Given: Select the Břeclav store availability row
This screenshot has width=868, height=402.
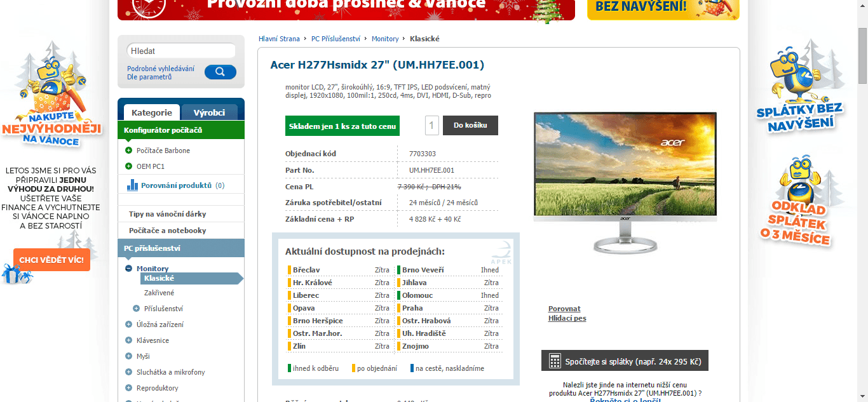Looking at the screenshot, I should click(339, 270).
